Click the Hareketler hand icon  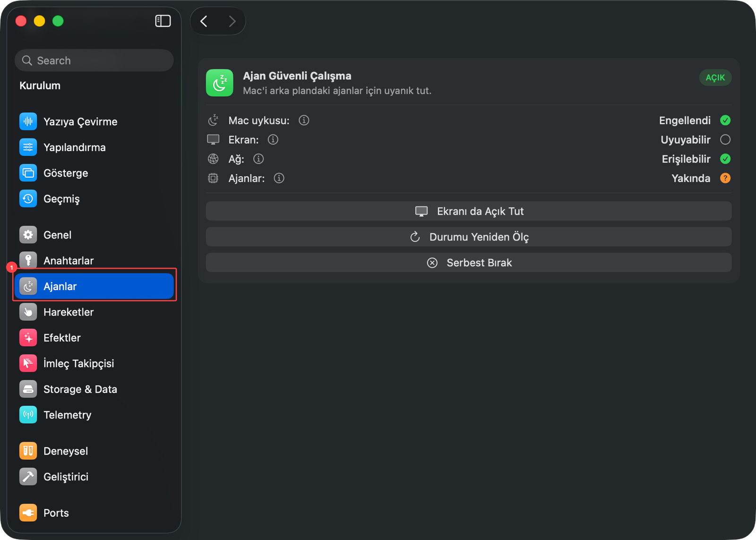(x=28, y=312)
